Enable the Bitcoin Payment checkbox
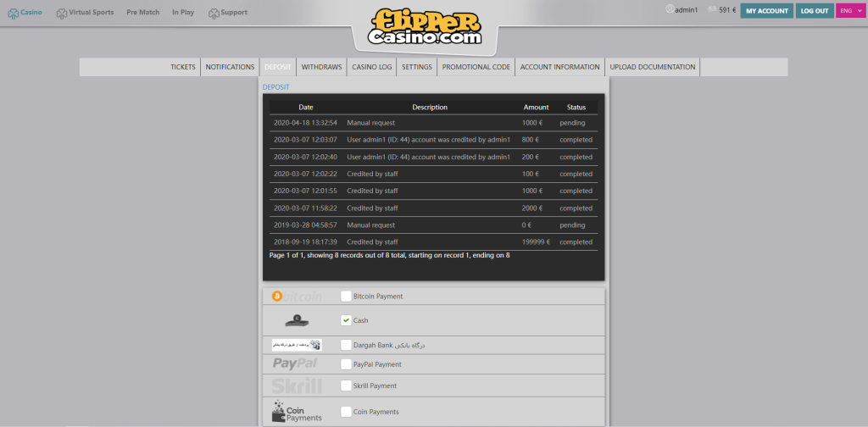 346,297
